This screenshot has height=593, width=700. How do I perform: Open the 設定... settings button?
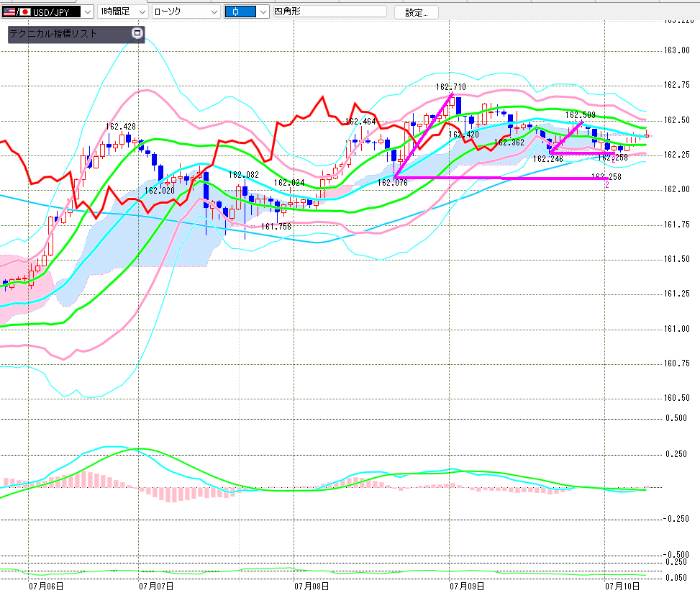point(416,12)
